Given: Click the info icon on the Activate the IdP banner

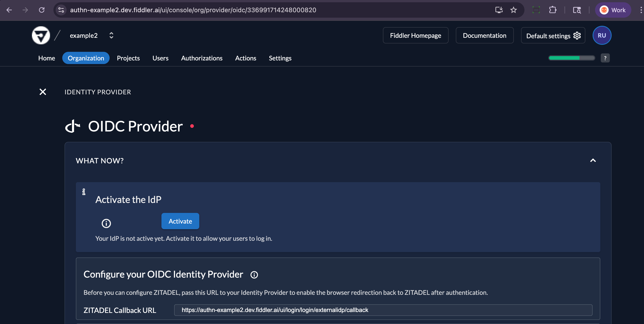Looking at the screenshot, I should pyautogui.click(x=84, y=192).
